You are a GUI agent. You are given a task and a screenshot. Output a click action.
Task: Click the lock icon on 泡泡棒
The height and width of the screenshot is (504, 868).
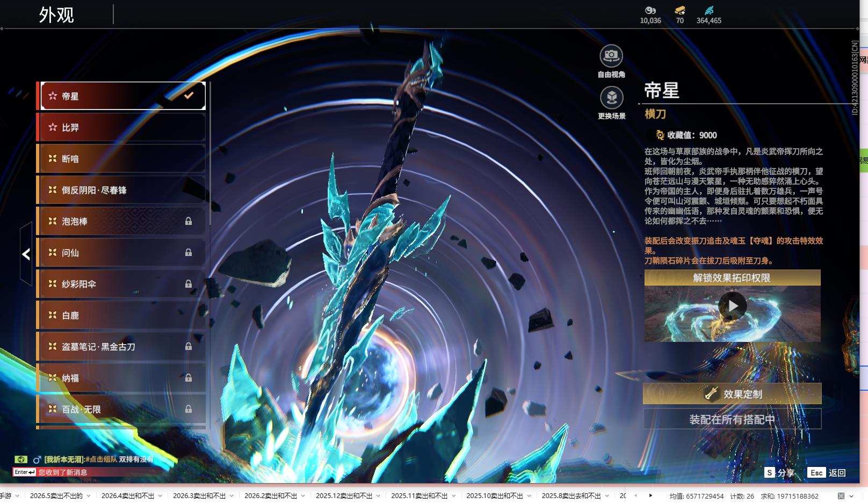(x=189, y=221)
